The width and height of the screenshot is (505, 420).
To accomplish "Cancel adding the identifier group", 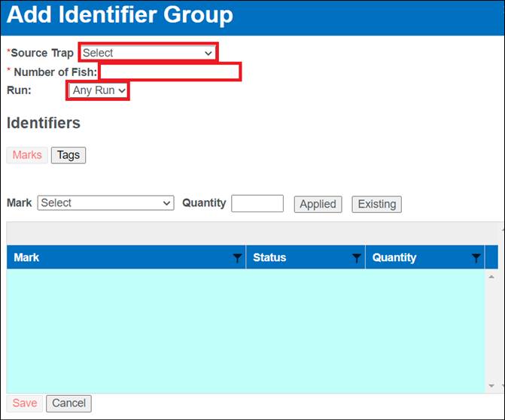I will pyautogui.click(x=68, y=403).
